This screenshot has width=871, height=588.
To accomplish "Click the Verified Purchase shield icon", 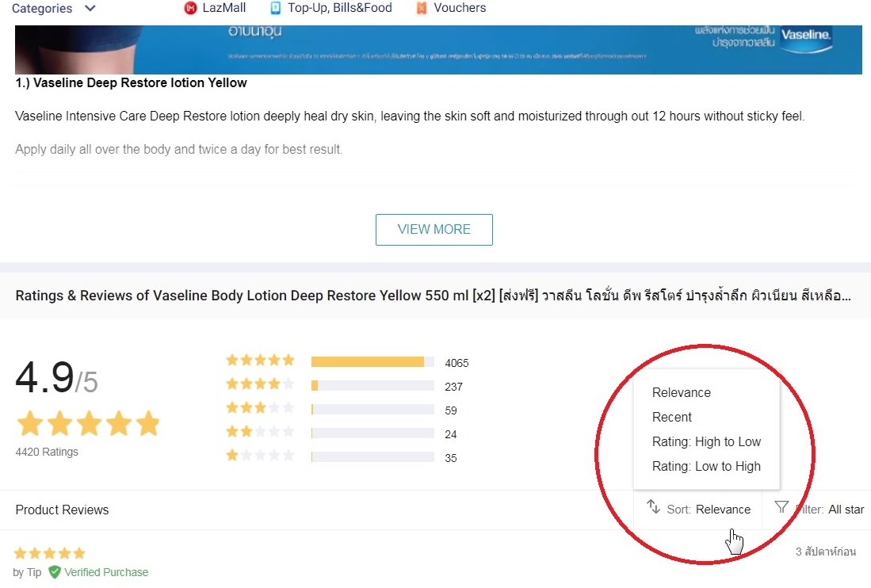I will (55, 572).
